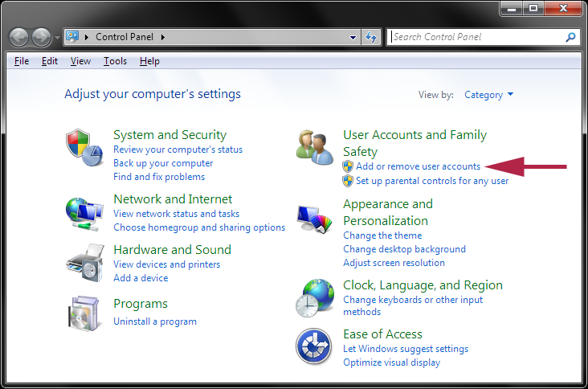Click the Appearance and Personalization monitor icon
The image size is (588, 389).
[315, 219]
